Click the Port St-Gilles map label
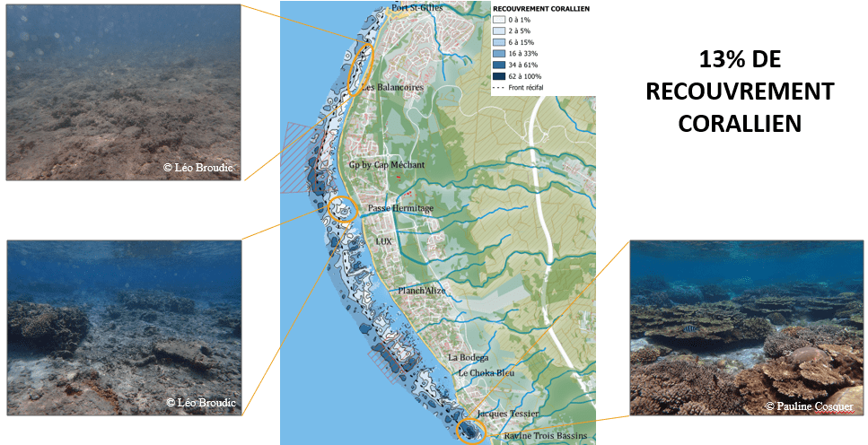 click(x=417, y=8)
